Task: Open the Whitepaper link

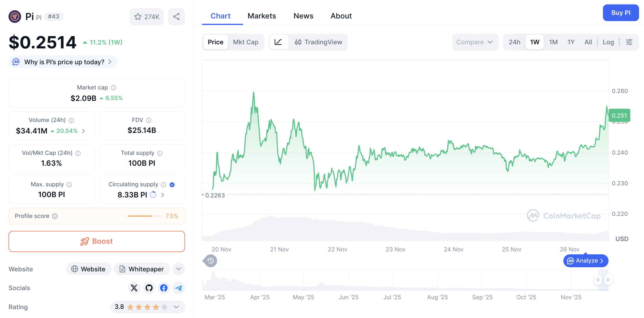Action: point(142,269)
